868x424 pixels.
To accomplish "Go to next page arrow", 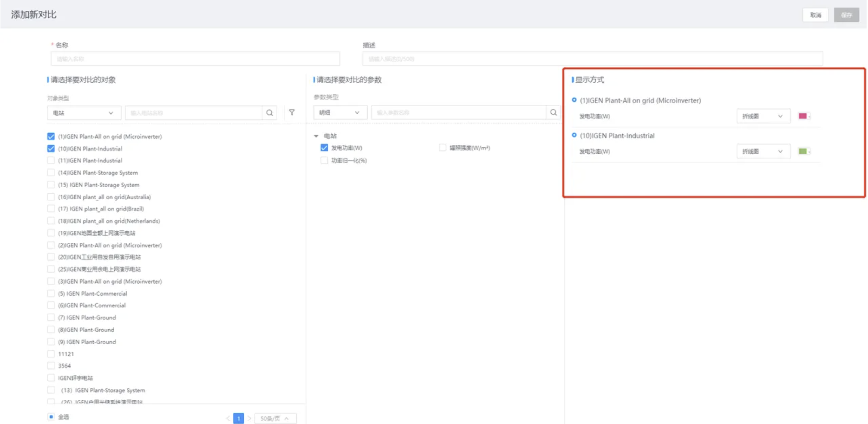I will pos(249,418).
